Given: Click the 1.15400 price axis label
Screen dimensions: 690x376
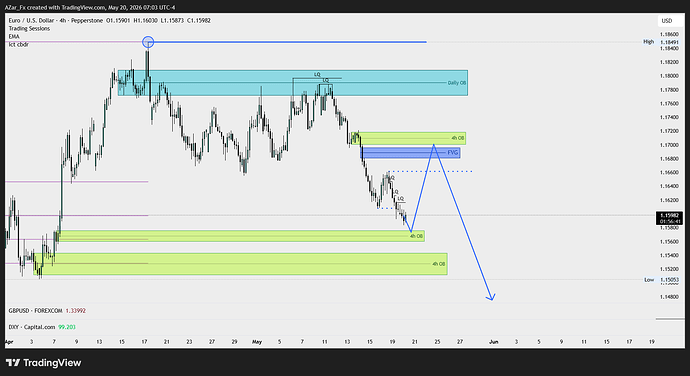Looking at the screenshot, I should click(669, 255).
